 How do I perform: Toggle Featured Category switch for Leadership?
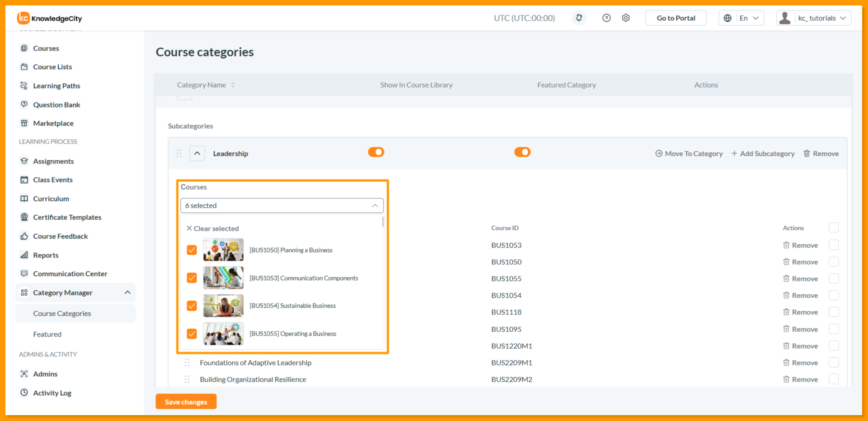pos(522,152)
